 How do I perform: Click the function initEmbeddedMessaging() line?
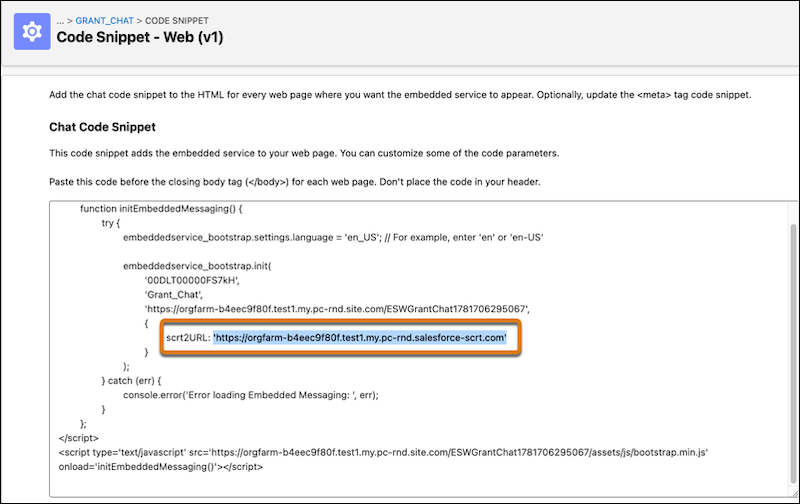[x=161, y=209]
